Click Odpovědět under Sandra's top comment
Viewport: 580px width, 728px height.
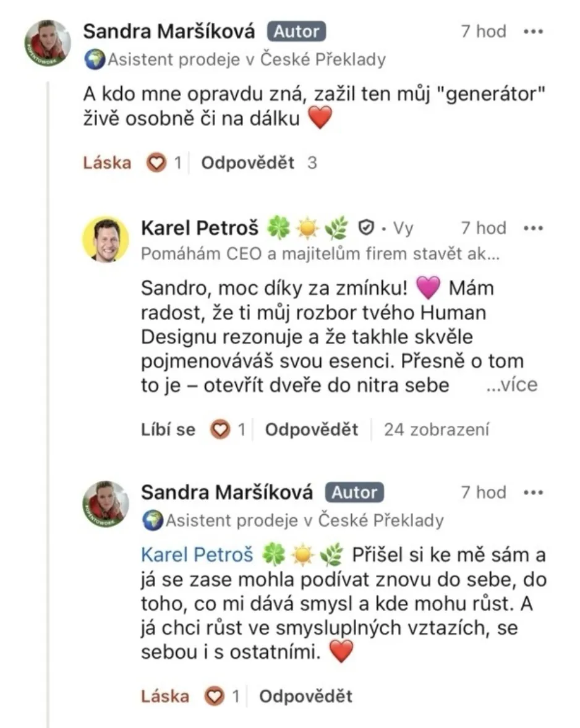click(248, 163)
